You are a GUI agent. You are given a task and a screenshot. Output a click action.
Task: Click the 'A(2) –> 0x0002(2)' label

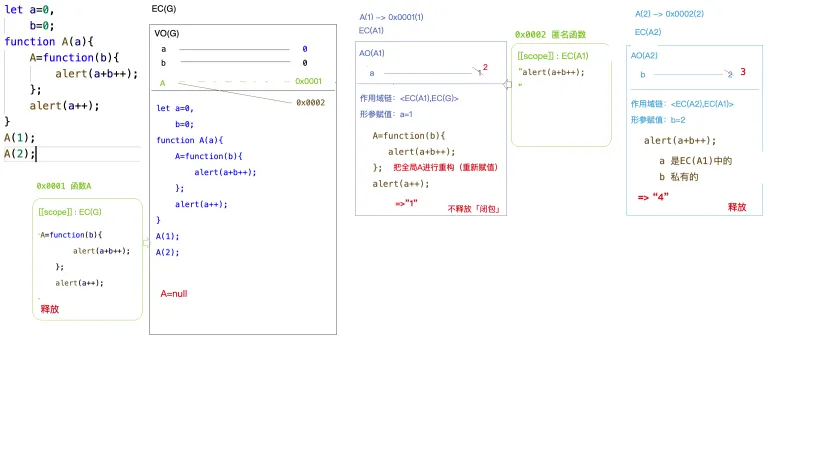[x=669, y=14]
